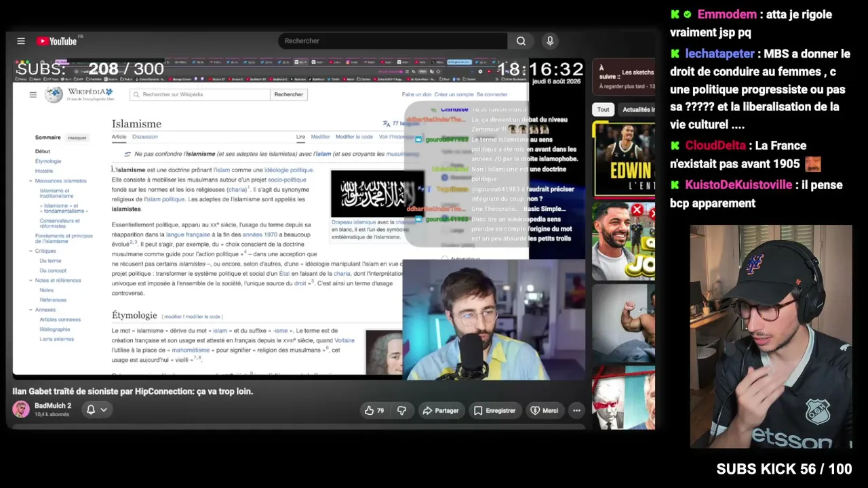Image resolution: width=868 pixels, height=488 pixels.
Task: Focus the Rechercher sur Wikipédia field
Action: 200,95
